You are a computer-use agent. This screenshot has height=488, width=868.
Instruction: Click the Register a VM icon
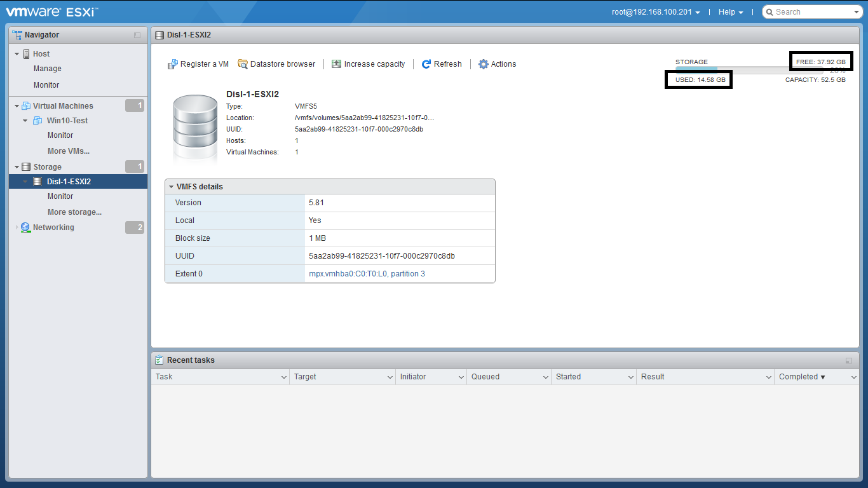click(x=172, y=64)
